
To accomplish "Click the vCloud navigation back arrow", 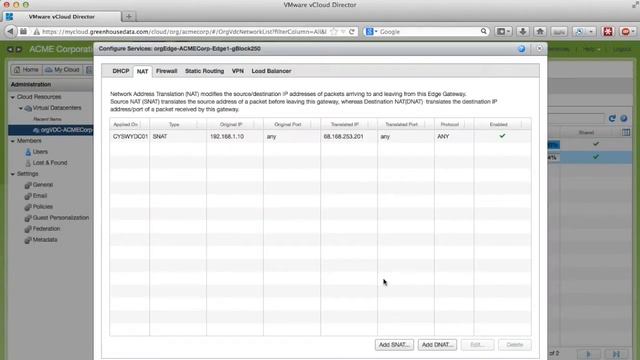I will coord(10,49).
